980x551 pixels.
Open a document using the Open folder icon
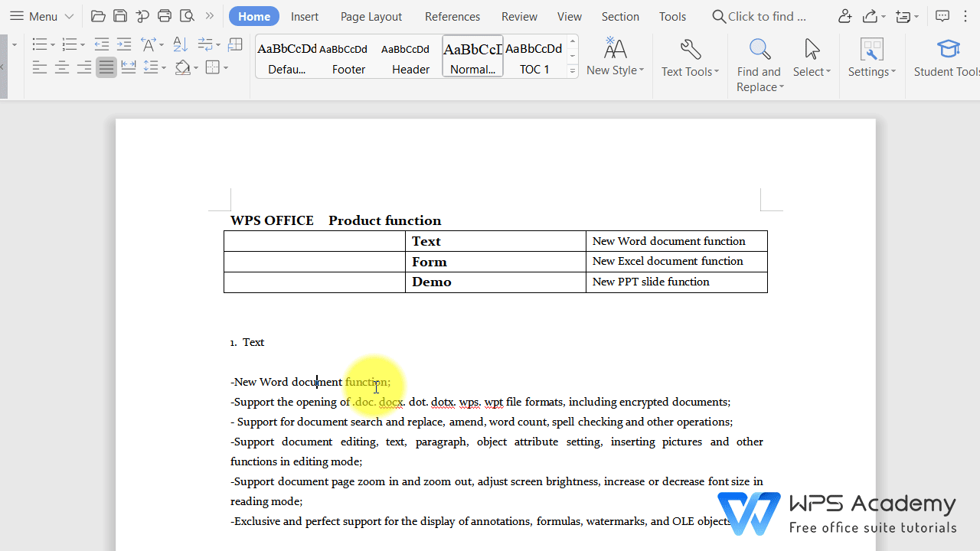(98, 15)
